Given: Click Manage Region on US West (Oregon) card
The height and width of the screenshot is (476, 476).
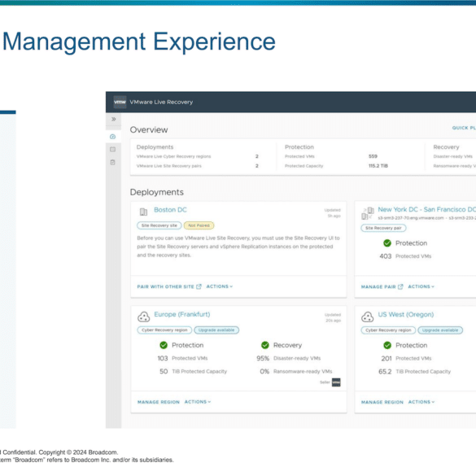Looking at the screenshot, I should pyautogui.click(x=382, y=402).
